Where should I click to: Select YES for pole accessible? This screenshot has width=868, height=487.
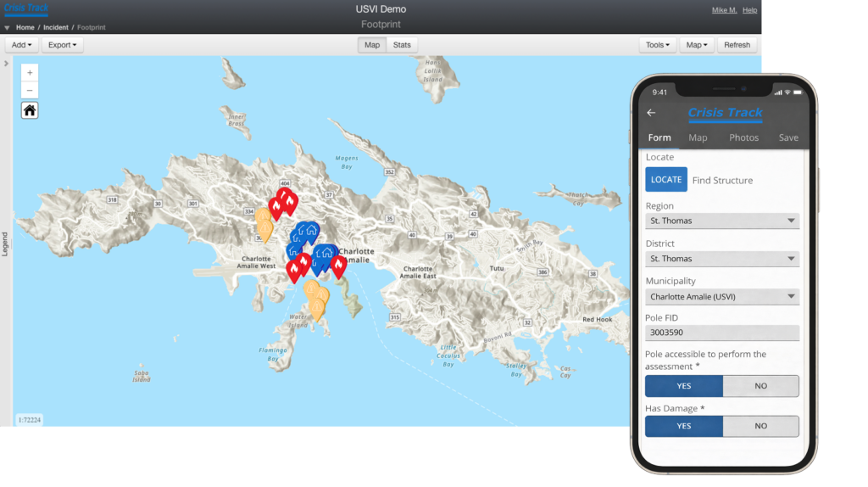pyautogui.click(x=684, y=386)
